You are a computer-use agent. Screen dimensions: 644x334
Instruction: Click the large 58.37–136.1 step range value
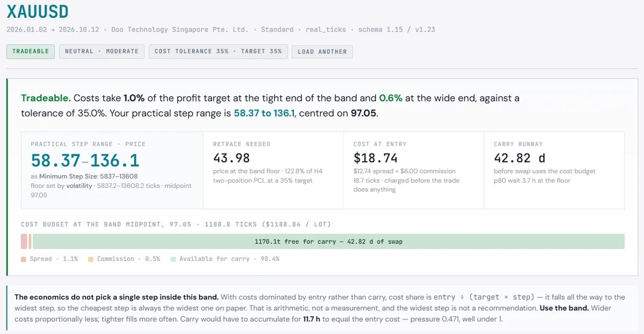[85, 161]
